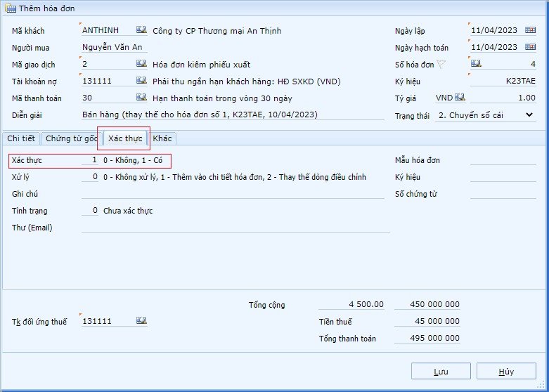Screen dimensions: 549x392
Task: Focus the Tài khoản nợ field
Action: [x=108, y=81]
